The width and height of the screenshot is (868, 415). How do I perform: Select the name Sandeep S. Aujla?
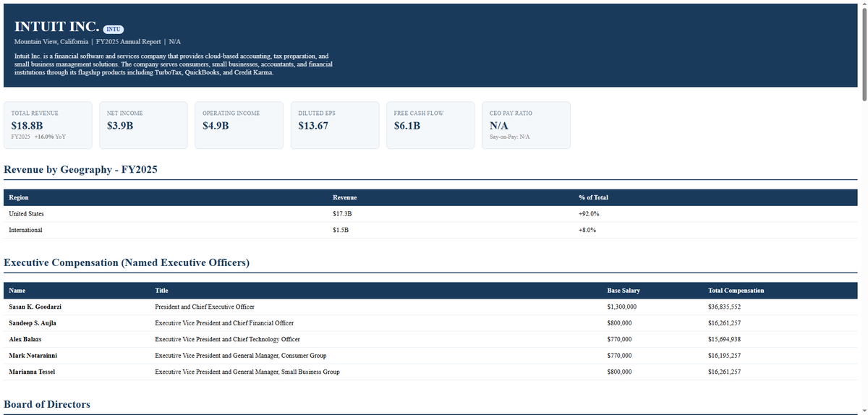pos(33,323)
